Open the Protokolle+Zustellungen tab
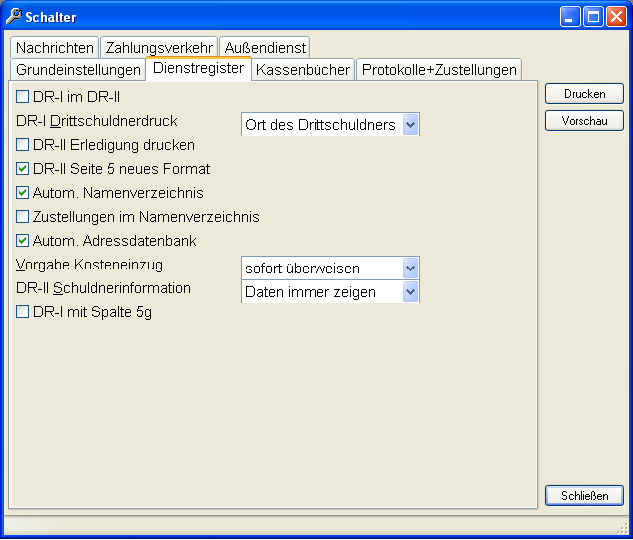Viewport: 633px width, 540px height. point(439,69)
